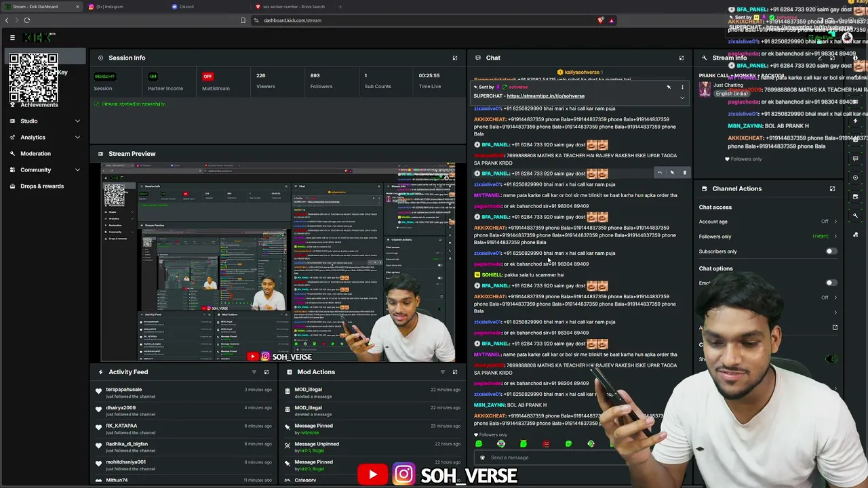Reply to the hovered BFA_PANEL chat message
868x488 pixels.
(x=659, y=173)
